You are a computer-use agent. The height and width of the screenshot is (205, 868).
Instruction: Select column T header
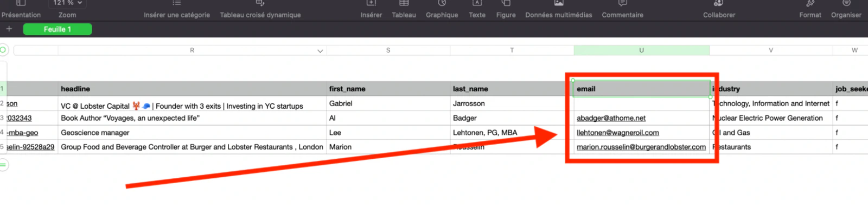click(x=512, y=50)
